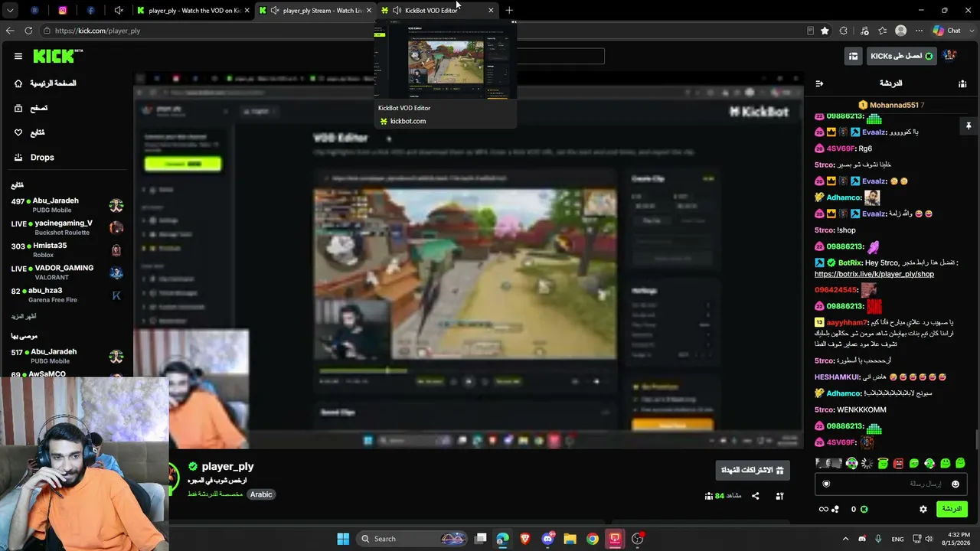The width and height of the screenshot is (980, 551).
Task: Open the Copilot Chat panel
Action: point(947,31)
